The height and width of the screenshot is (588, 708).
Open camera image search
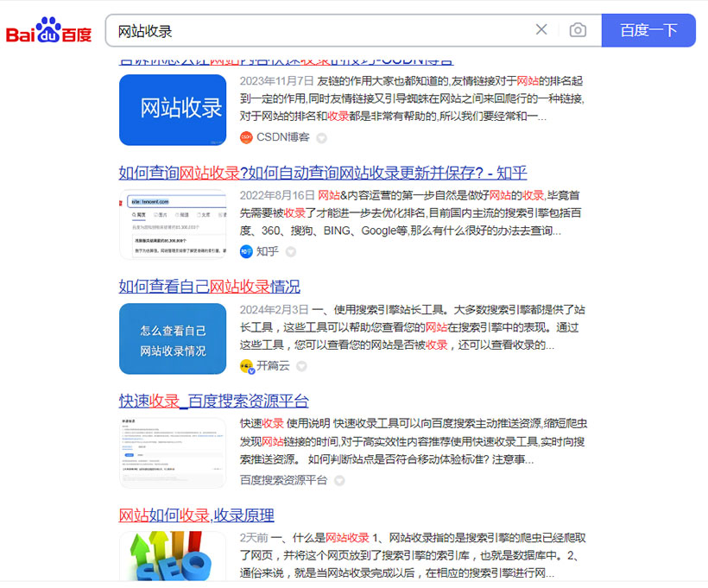(578, 30)
